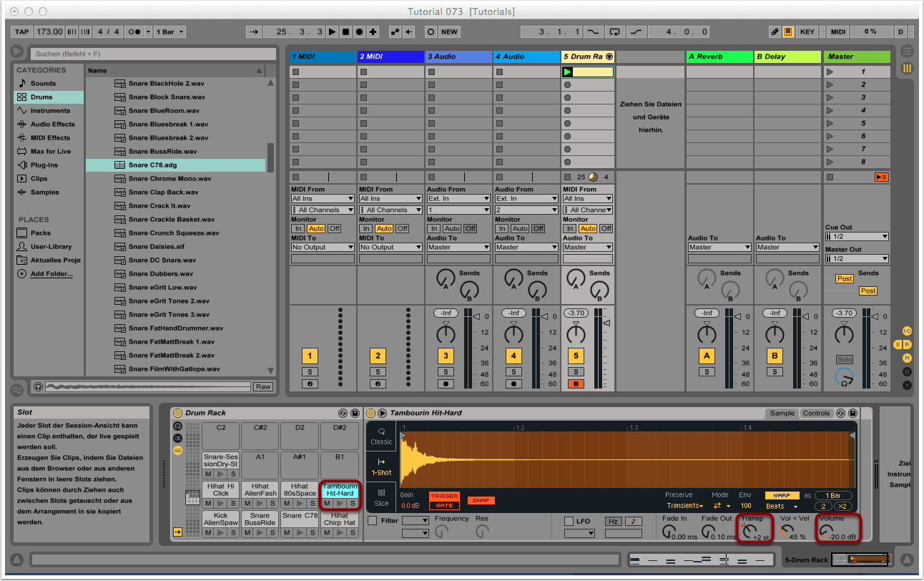Arm the 5 Drum Rack track for recording

(x=576, y=384)
